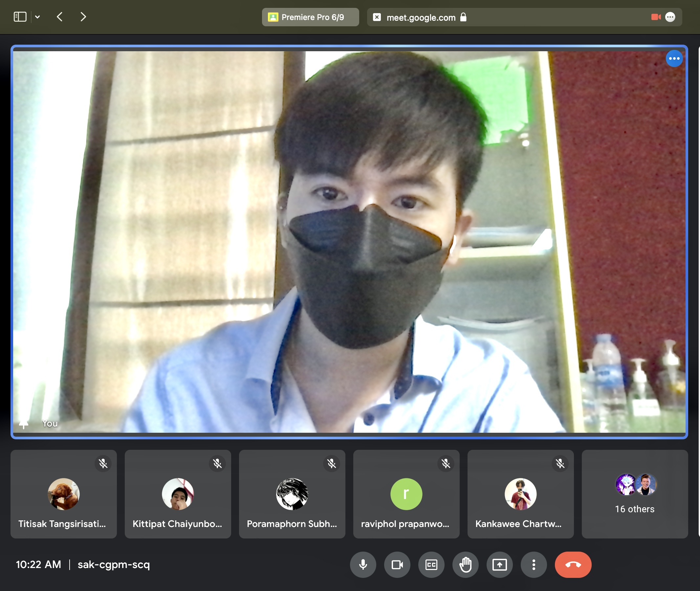Screen dimensions: 700x591
Task: Expand the sidebar dropdown chevron
Action: click(37, 17)
